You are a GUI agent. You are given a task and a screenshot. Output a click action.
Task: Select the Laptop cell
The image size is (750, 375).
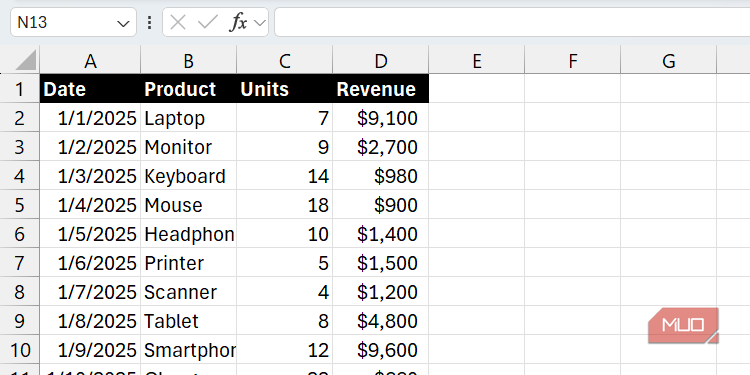click(188, 118)
